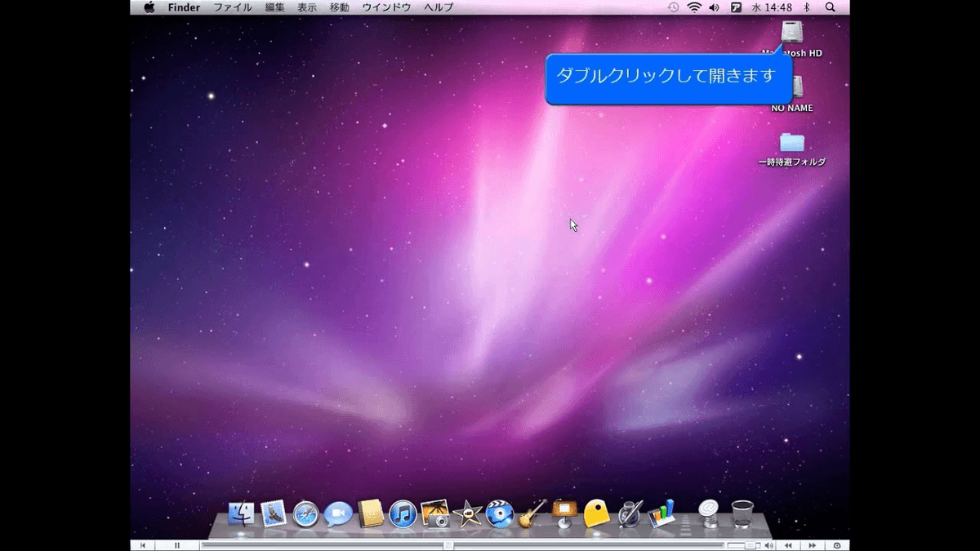
Task: Click the yellow tag icon in Dock
Action: (597, 513)
